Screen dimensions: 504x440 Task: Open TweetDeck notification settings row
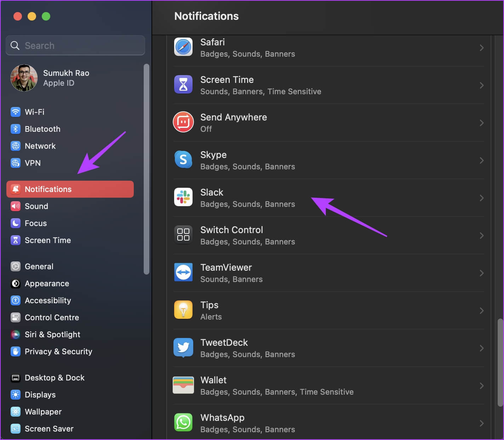[x=328, y=348]
